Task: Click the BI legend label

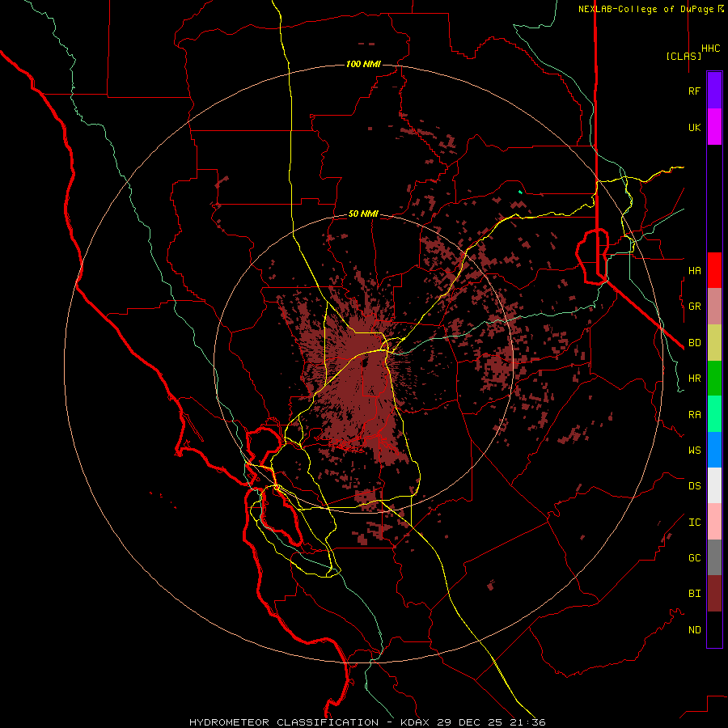Action: 694,594
